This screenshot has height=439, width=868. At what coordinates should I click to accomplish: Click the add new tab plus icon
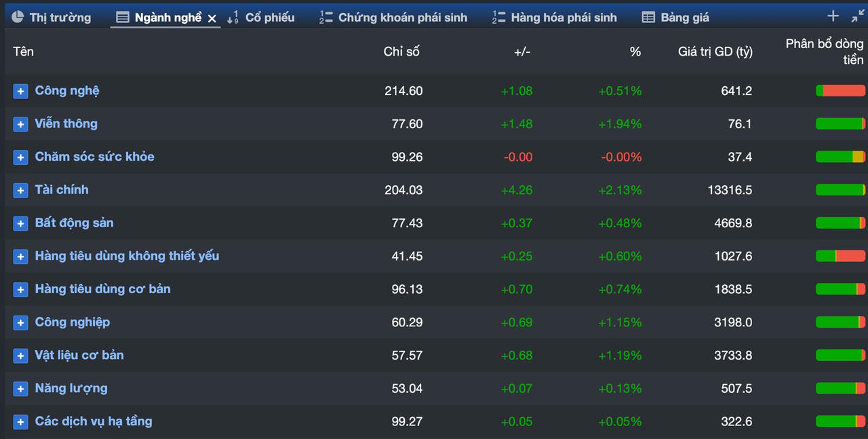click(x=833, y=16)
